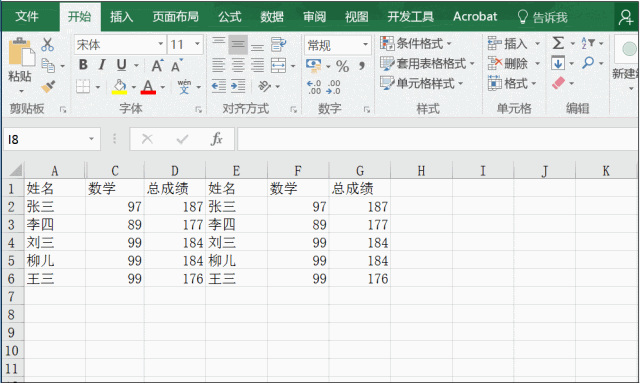Viewport: 640px width, 383px height.
Task: Select column H header
Action: tap(421, 171)
